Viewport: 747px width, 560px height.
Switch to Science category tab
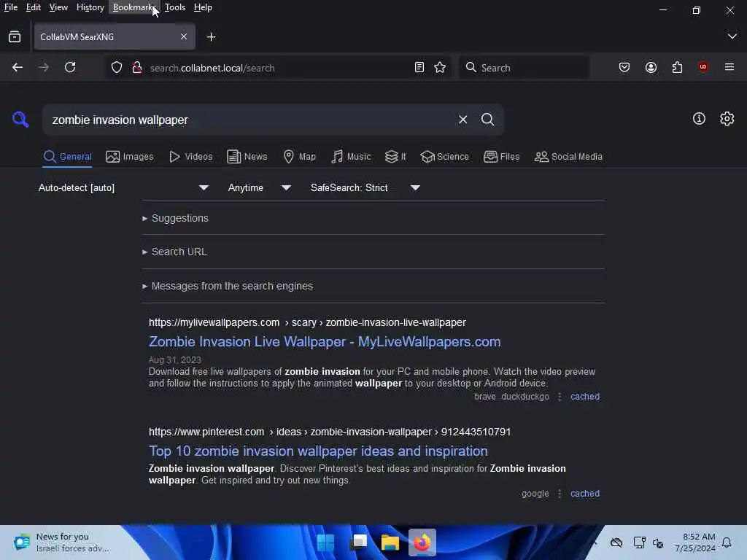point(444,157)
